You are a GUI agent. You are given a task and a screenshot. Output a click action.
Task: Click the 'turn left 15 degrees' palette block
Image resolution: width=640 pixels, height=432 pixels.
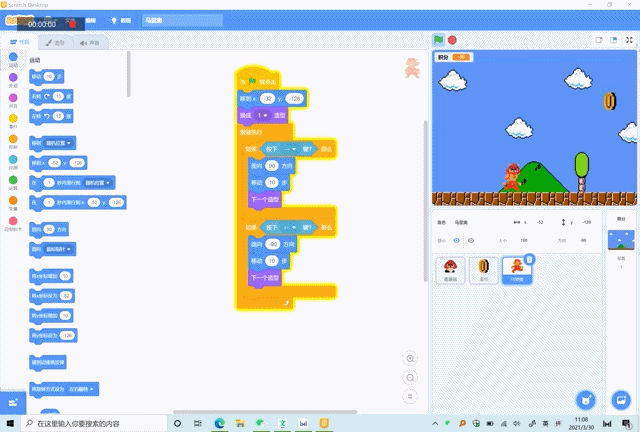click(51, 116)
